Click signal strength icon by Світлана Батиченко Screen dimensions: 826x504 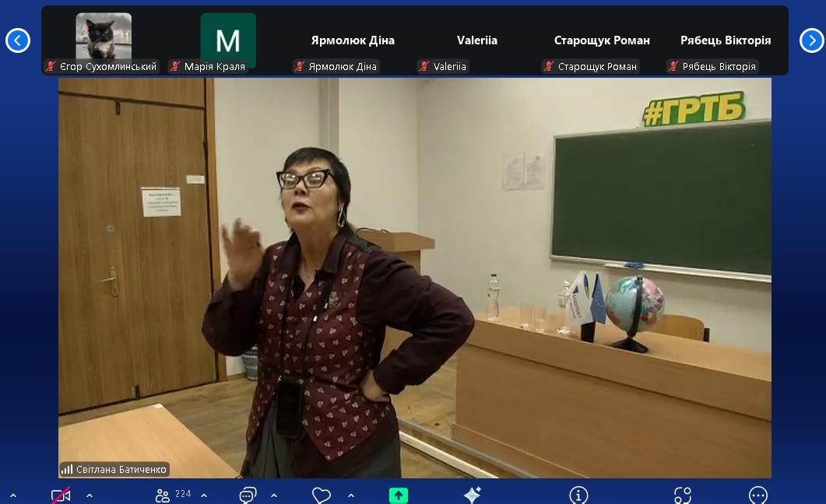tap(67, 469)
